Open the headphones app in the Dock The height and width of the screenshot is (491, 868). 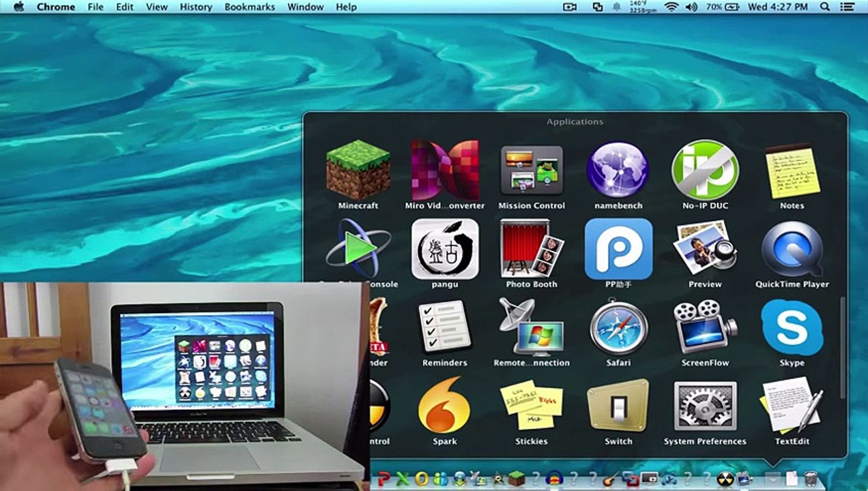pyautogui.click(x=553, y=479)
